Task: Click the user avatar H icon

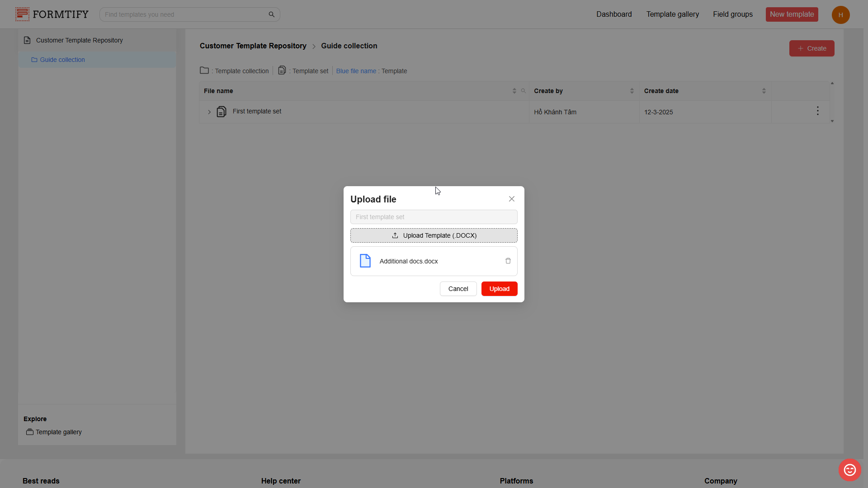Action: tap(840, 15)
